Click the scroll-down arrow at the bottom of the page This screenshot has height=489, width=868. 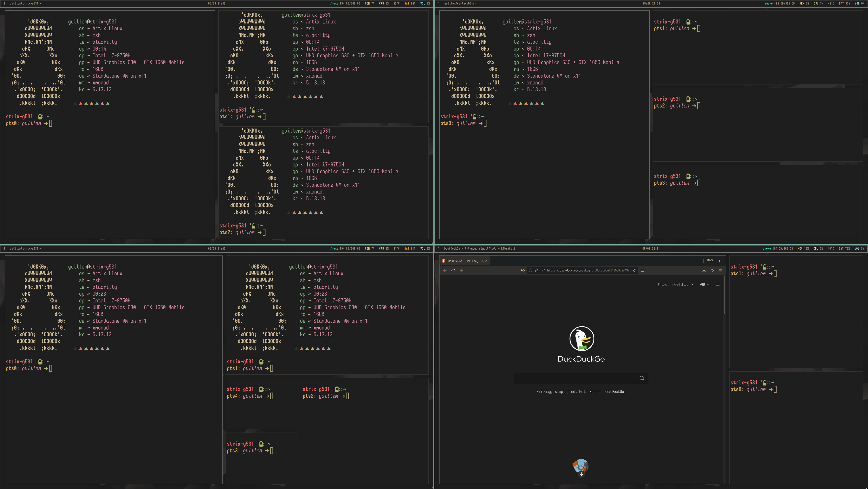(581, 474)
